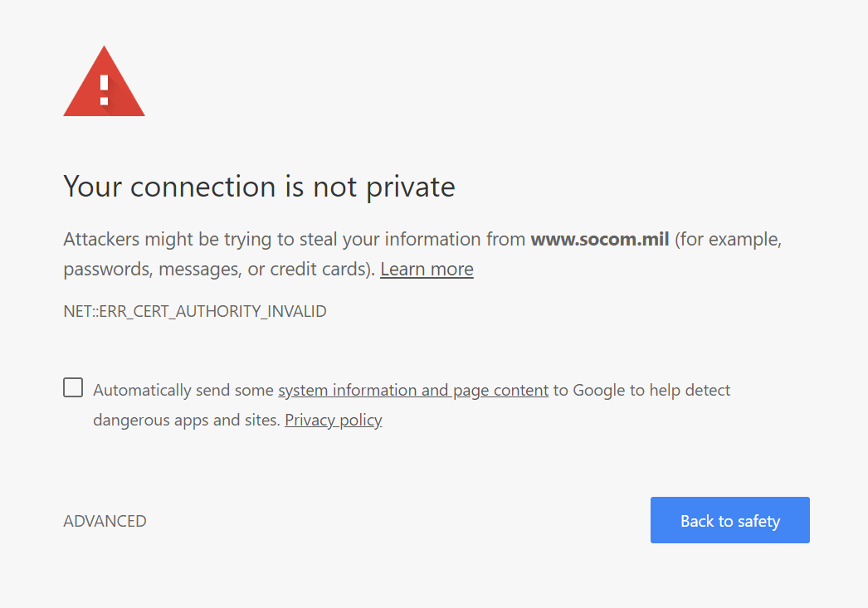Click the 'to Google to help detect' text
This screenshot has width=868, height=608.
click(641, 391)
